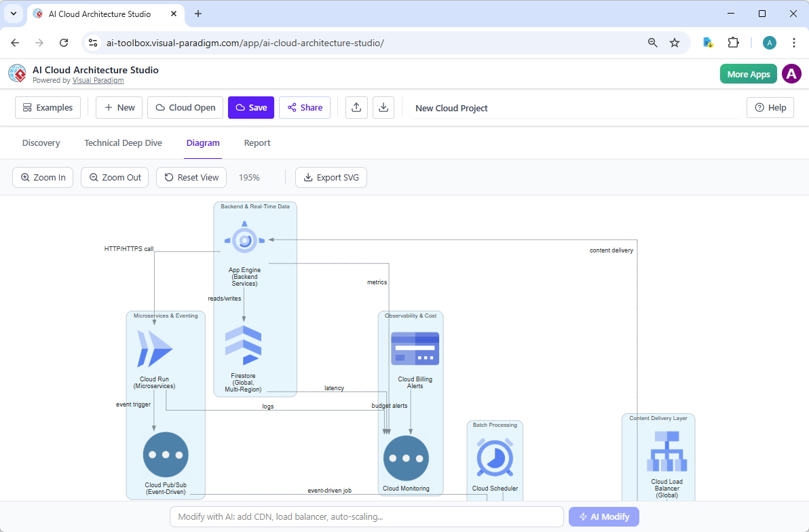
Task: Save the cloud project
Action: click(x=250, y=107)
